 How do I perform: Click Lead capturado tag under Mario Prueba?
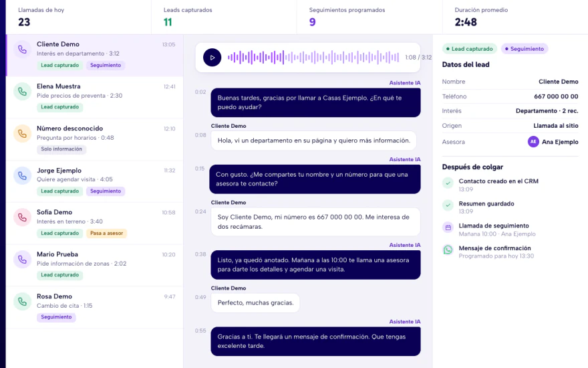(60, 275)
